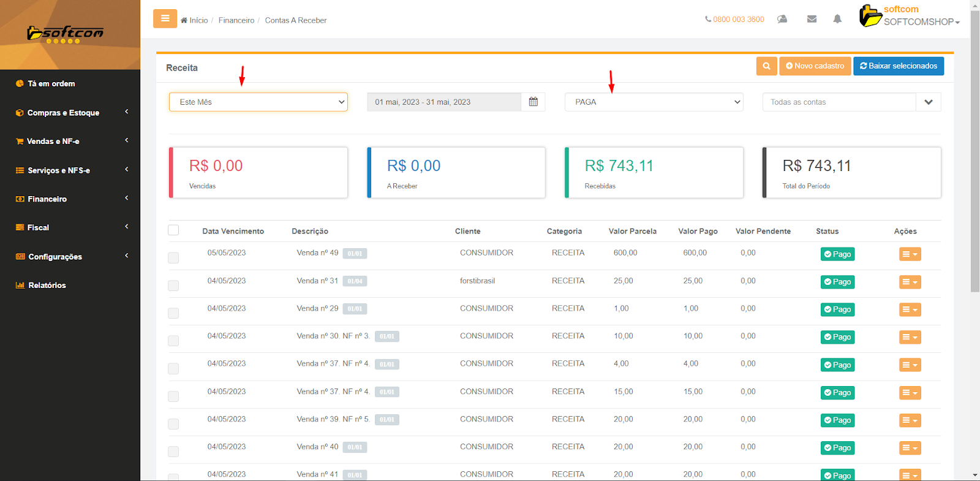Image resolution: width=980 pixels, height=481 pixels.
Task: Click the chat bubbles icon in header
Action: [x=782, y=20]
